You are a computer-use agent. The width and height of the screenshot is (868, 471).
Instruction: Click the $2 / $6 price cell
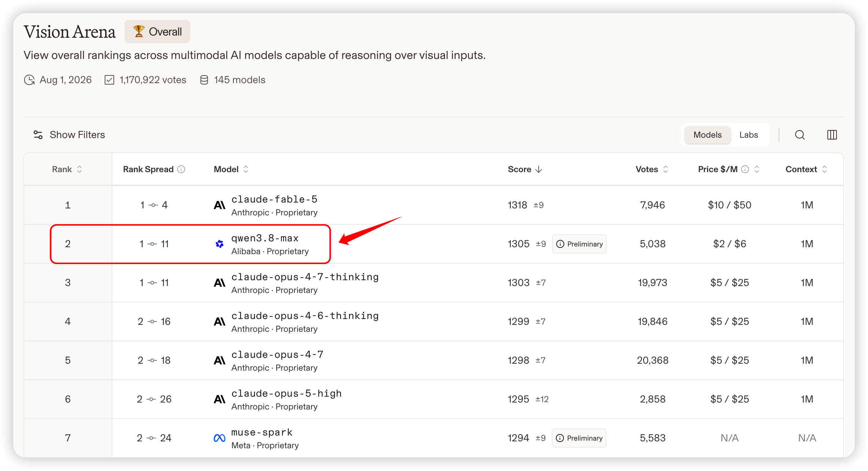730,244
